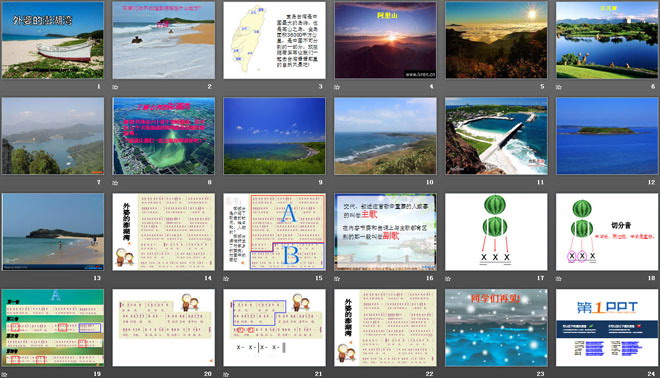This screenshot has width=660, height=378.
Task: Click slide number 5 label
Action: [542, 86]
